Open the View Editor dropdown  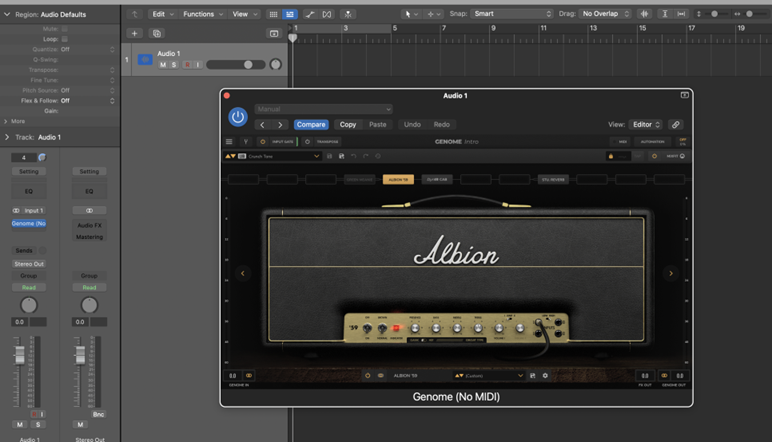pyautogui.click(x=646, y=125)
